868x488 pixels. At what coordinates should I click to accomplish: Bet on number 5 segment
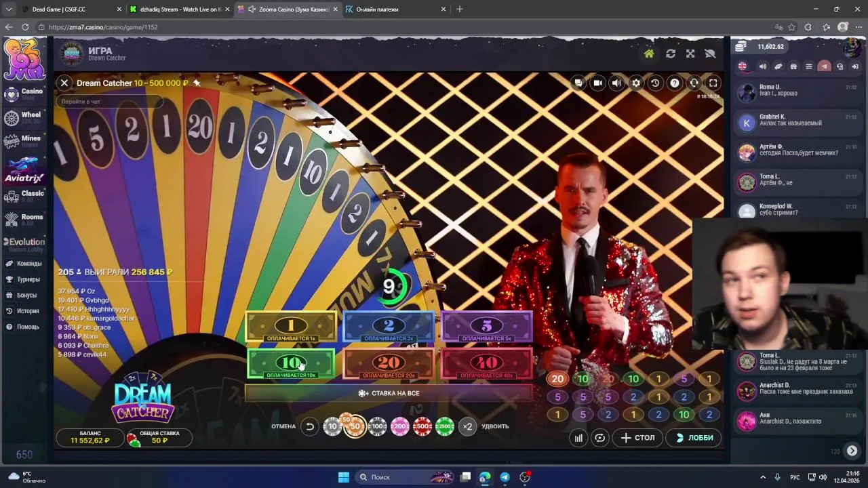pos(486,327)
